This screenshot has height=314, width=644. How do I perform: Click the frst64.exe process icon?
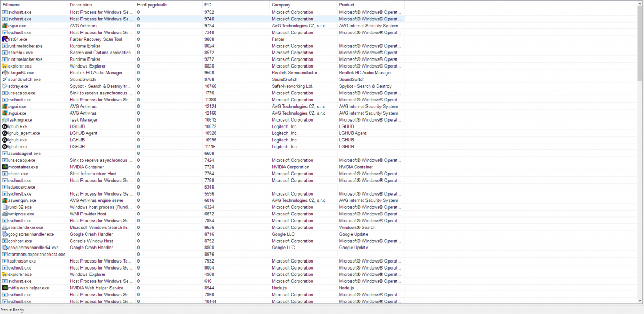point(5,39)
